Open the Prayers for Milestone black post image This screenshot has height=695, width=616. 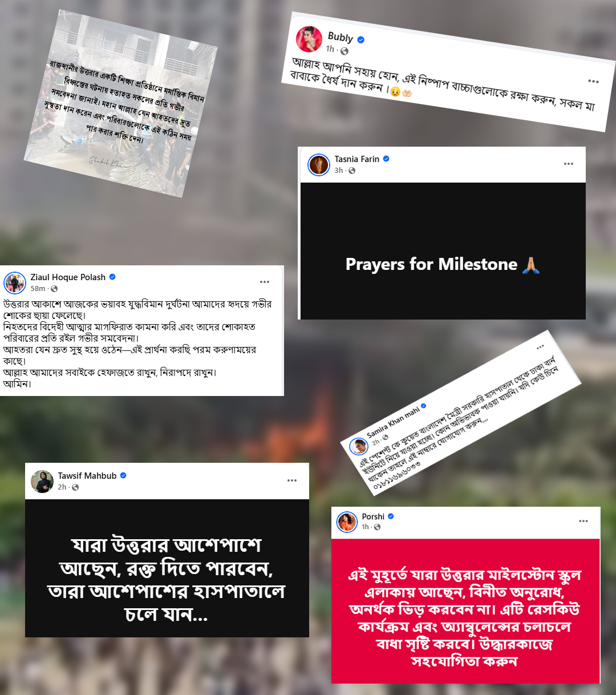pos(443,251)
